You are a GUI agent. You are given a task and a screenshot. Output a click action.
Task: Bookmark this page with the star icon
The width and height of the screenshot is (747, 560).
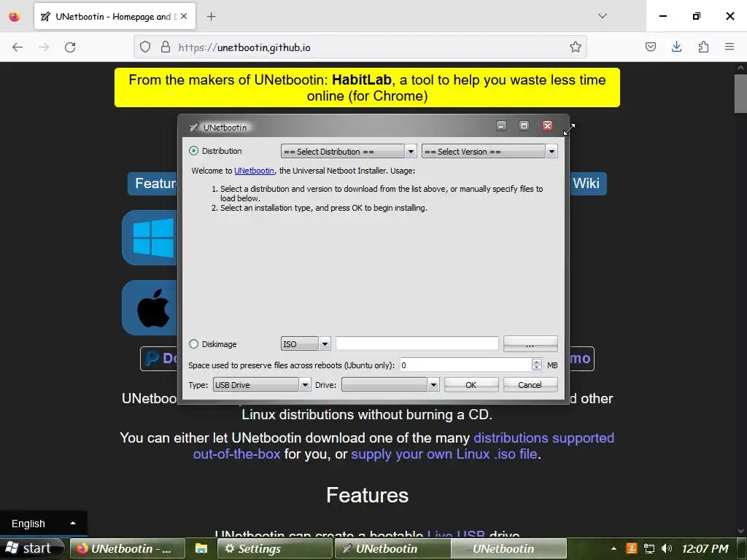point(576,47)
